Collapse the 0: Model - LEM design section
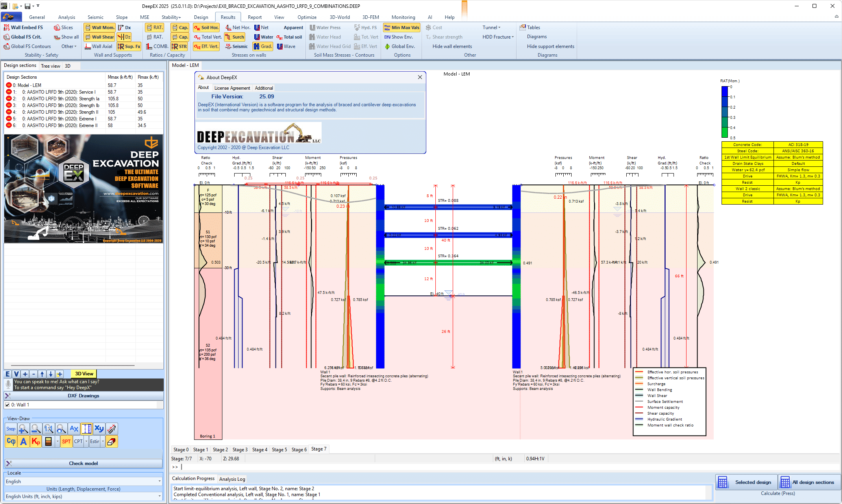This screenshot has width=842, height=504. 8,85
